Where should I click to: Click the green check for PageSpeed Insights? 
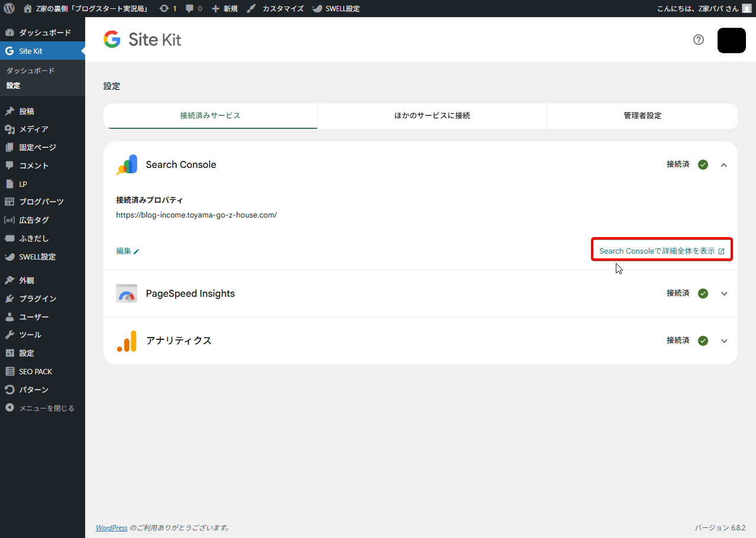[x=703, y=294]
